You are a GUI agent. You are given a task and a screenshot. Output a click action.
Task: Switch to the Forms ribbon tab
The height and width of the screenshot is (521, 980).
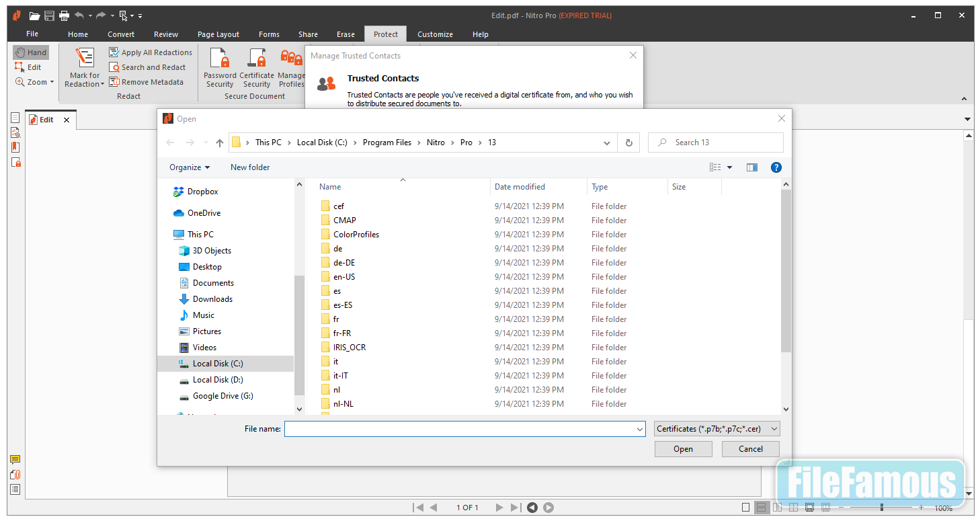point(269,34)
